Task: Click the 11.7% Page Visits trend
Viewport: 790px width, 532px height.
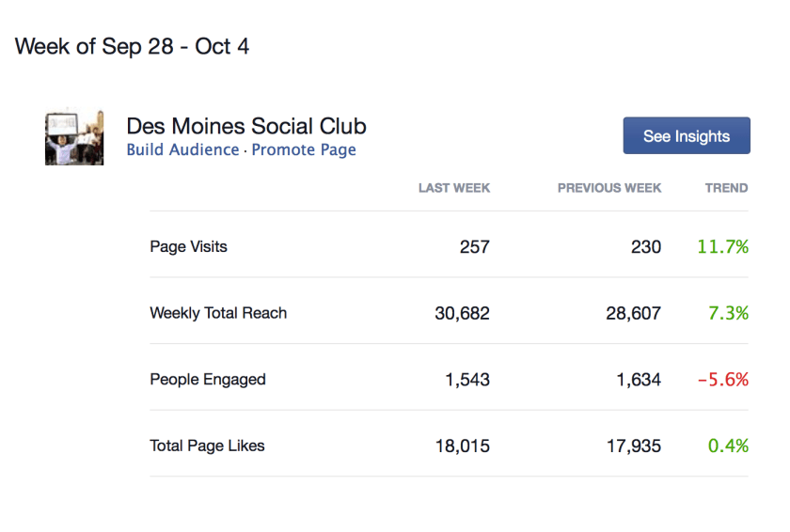Action: pos(722,247)
